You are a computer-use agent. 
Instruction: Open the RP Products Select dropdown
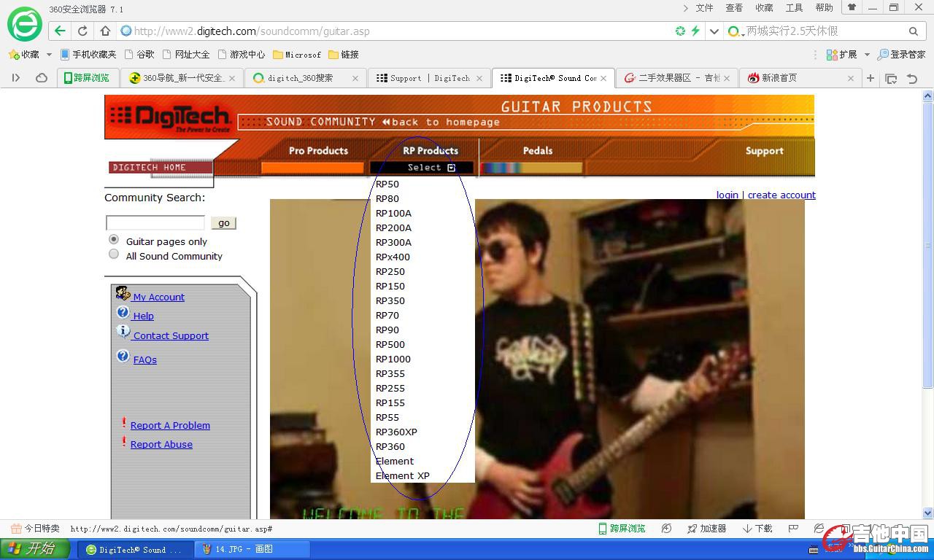pyautogui.click(x=431, y=168)
